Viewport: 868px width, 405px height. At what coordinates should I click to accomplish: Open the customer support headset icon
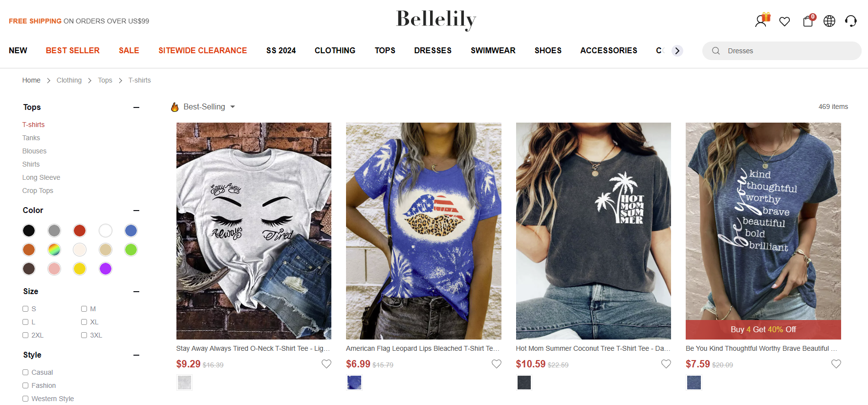pos(851,21)
